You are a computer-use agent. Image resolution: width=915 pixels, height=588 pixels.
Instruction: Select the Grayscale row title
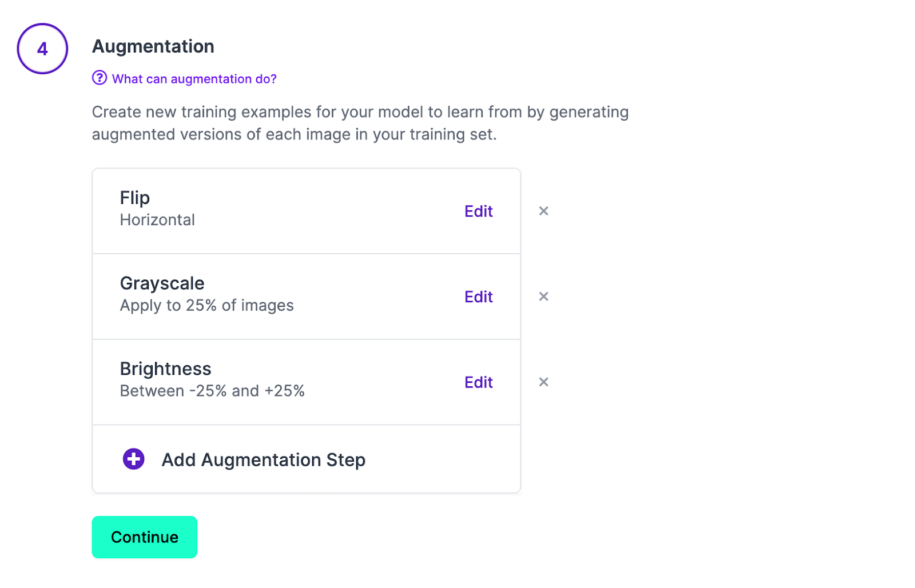tap(162, 283)
